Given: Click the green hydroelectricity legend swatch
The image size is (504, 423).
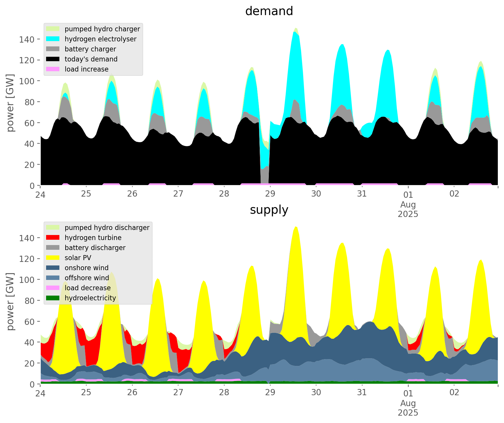Looking at the screenshot, I should [53, 298].
